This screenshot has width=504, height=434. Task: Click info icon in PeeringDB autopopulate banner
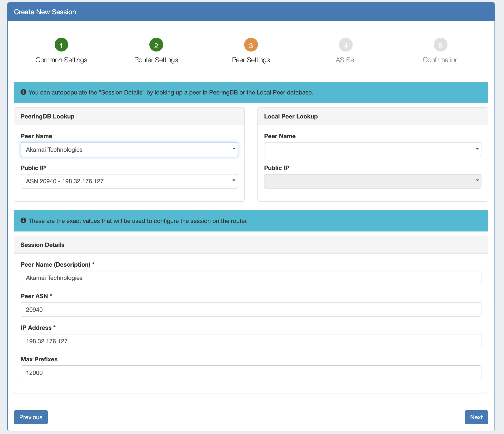[x=23, y=92]
